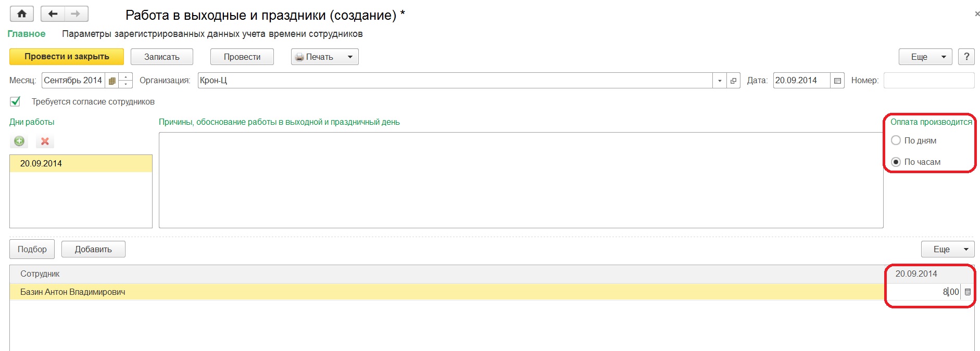980x351 pixels.
Task: Open help with the question mark
Action: tap(966, 57)
